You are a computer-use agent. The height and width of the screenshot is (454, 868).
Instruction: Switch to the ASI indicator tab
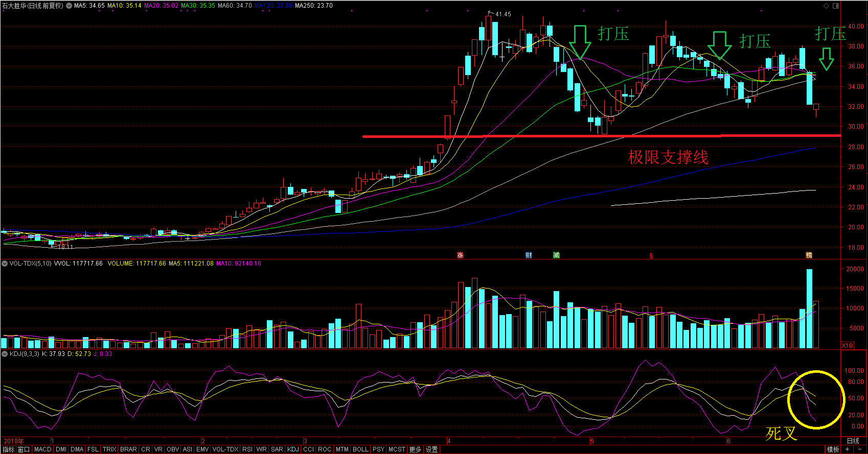click(x=188, y=449)
